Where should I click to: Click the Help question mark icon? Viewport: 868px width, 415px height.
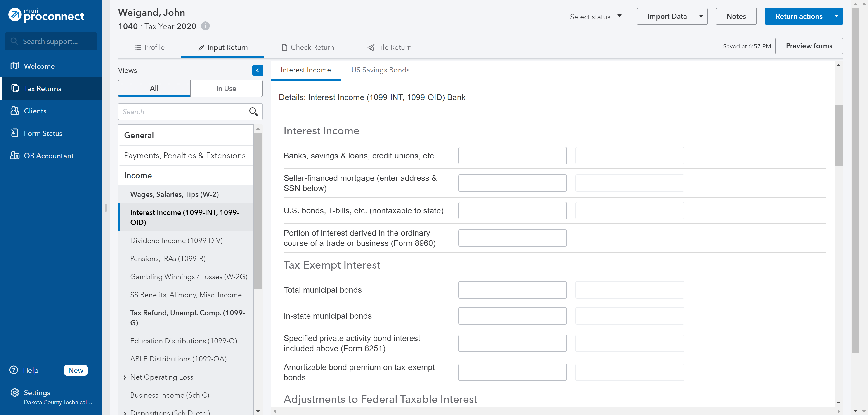pos(14,370)
